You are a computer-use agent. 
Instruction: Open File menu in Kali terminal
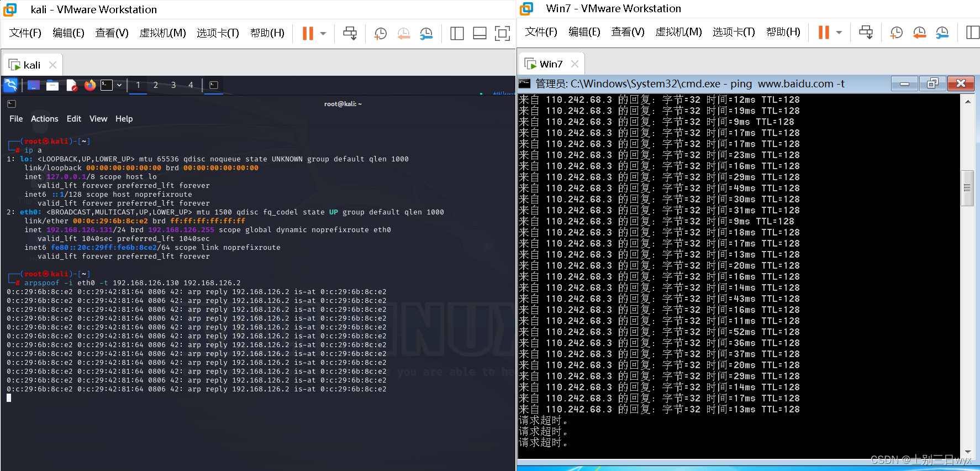coord(16,119)
